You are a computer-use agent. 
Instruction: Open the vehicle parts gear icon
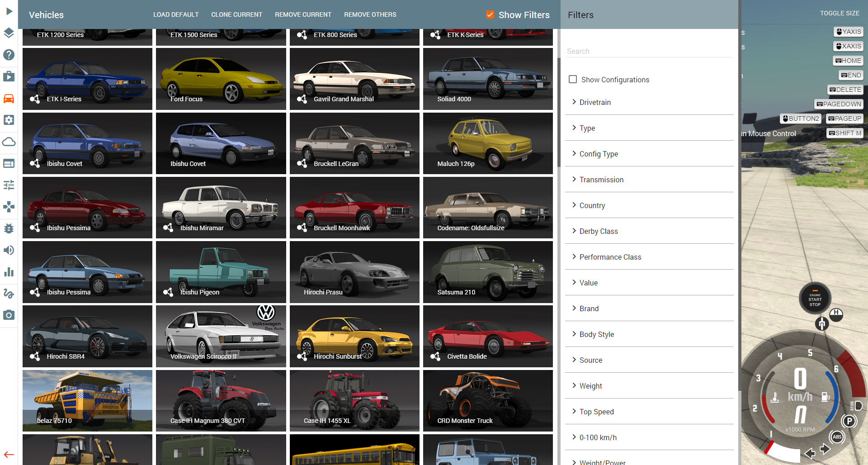point(9,120)
